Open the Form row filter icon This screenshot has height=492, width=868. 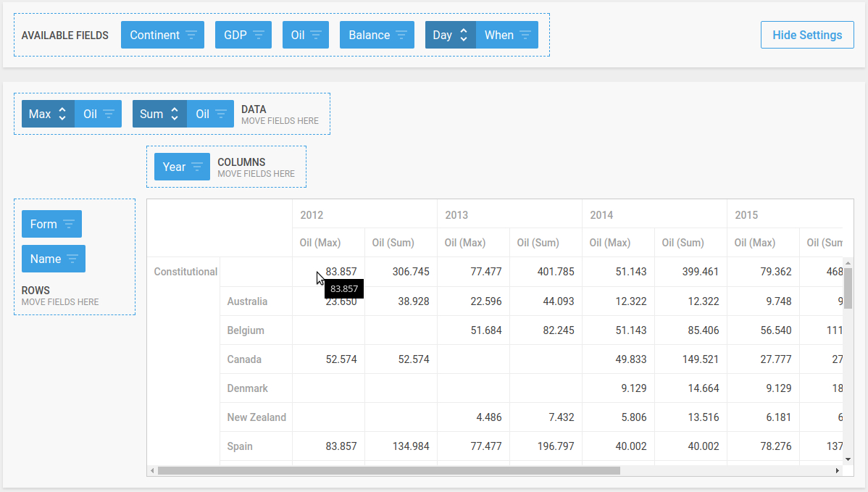(x=69, y=224)
